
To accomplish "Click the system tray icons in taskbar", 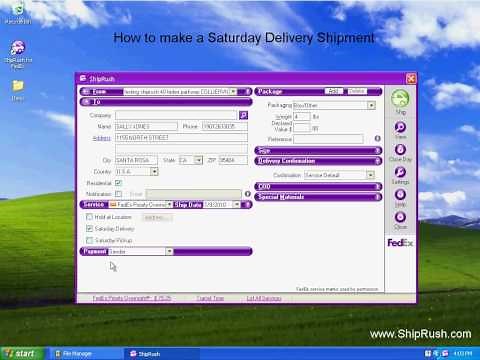I will click(436, 353).
